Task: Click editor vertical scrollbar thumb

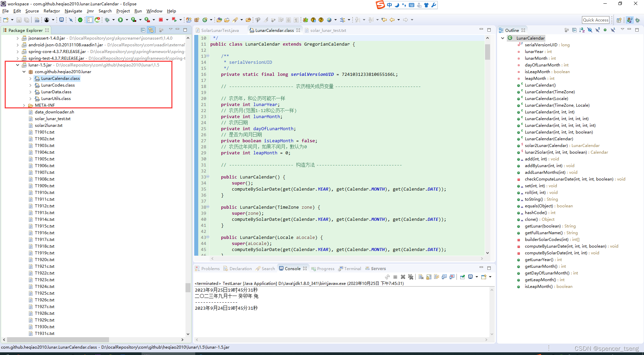Action: (x=487, y=52)
